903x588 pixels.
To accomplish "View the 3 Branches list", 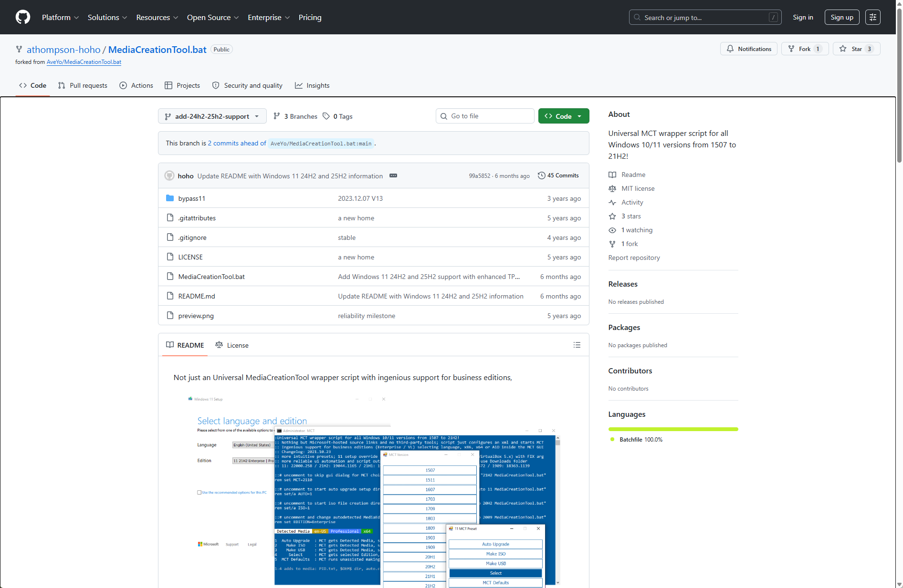I will [x=295, y=116].
